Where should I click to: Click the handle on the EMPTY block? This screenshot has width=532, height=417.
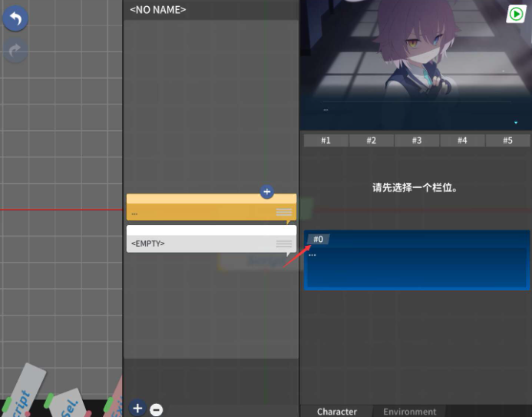pyautogui.click(x=284, y=243)
